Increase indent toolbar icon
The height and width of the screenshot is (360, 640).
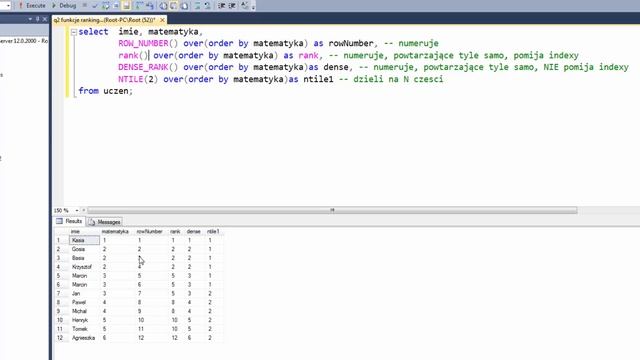[231, 6]
